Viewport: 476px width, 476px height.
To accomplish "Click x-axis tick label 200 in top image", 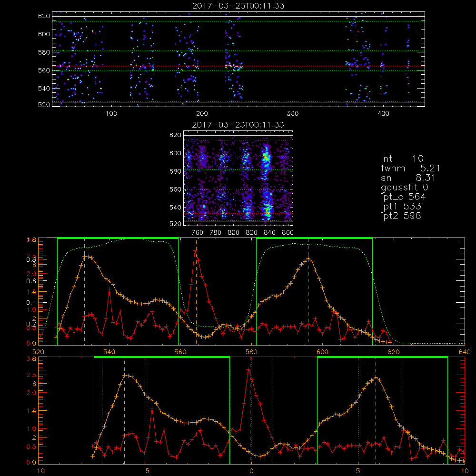I will 202,114.
